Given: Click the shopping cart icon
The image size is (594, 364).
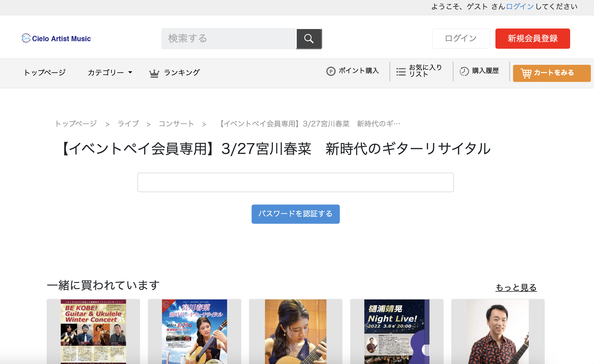Looking at the screenshot, I should coord(526,73).
